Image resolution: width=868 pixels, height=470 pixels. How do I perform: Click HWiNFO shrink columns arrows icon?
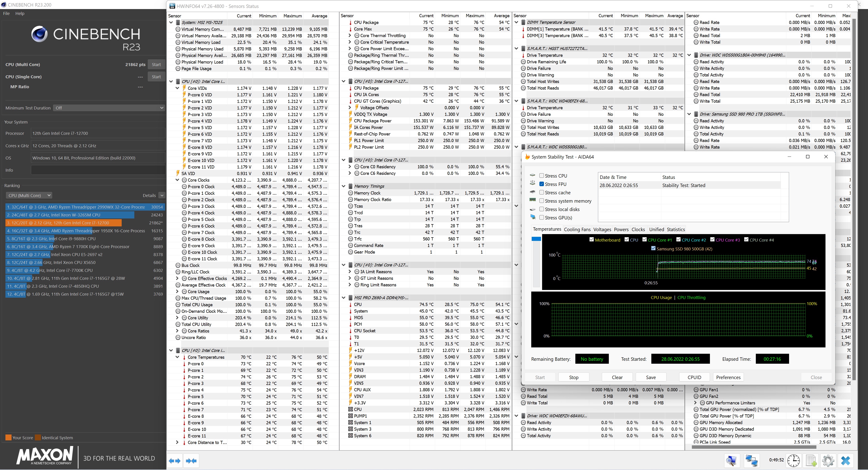tap(191, 461)
